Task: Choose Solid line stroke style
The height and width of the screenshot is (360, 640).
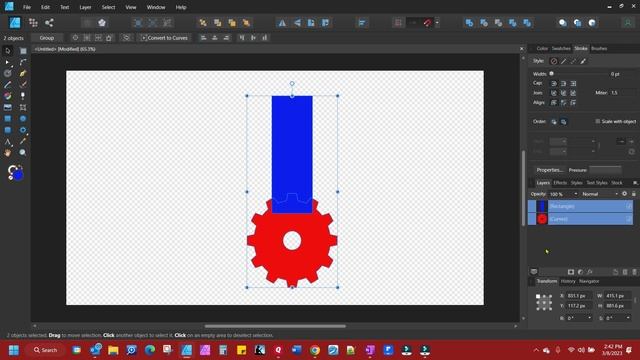Action: 564,61
